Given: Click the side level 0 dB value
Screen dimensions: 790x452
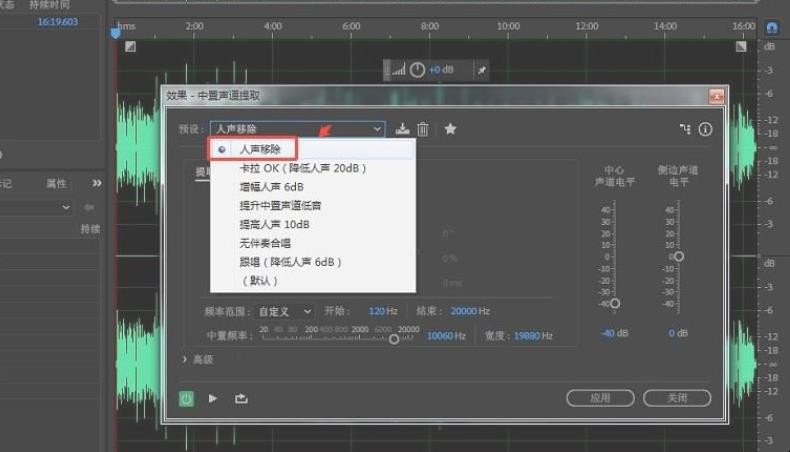Looking at the screenshot, I should 678,333.
